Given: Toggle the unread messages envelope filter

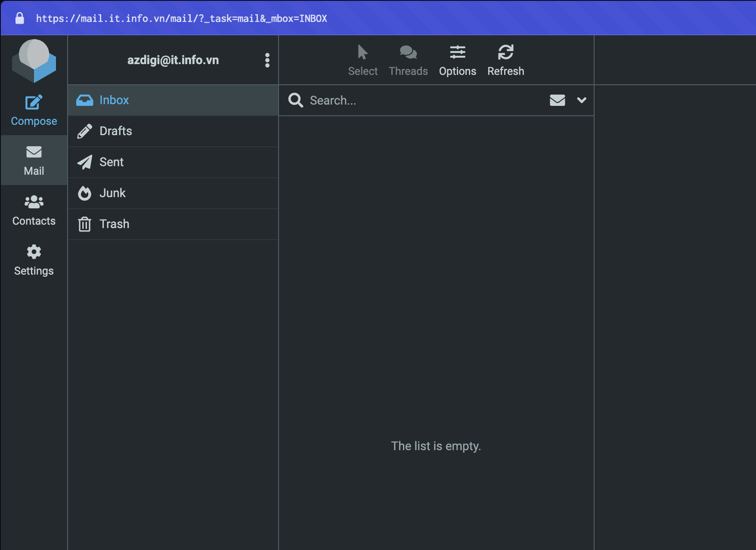Looking at the screenshot, I should 557,100.
